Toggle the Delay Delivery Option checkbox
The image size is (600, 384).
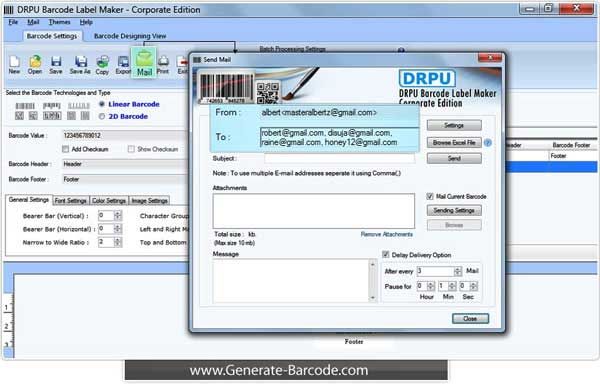[x=386, y=255]
